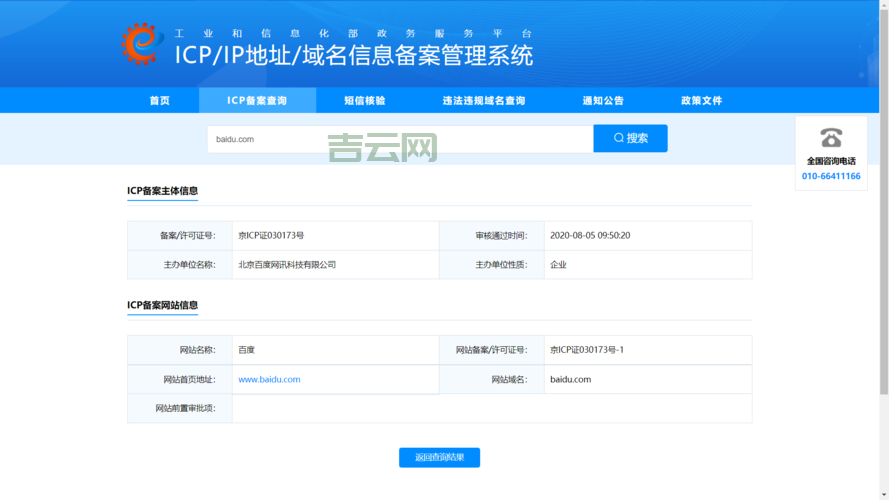889x500 pixels.
Task: Select the domain value baidu.com in table
Action: (x=570, y=379)
